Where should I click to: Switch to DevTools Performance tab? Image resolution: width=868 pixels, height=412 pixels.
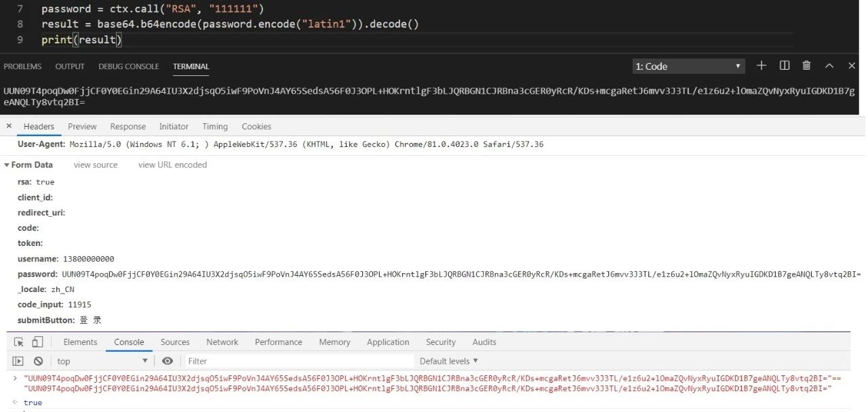(279, 342)
